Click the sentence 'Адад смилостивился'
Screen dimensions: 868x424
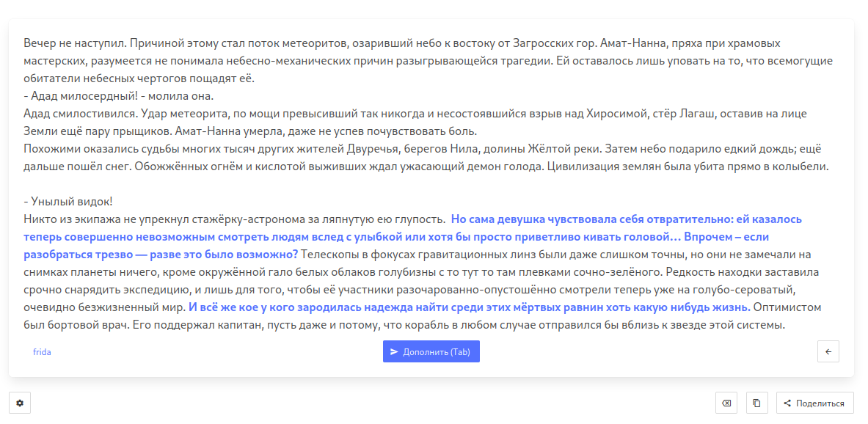pos(81,114)
